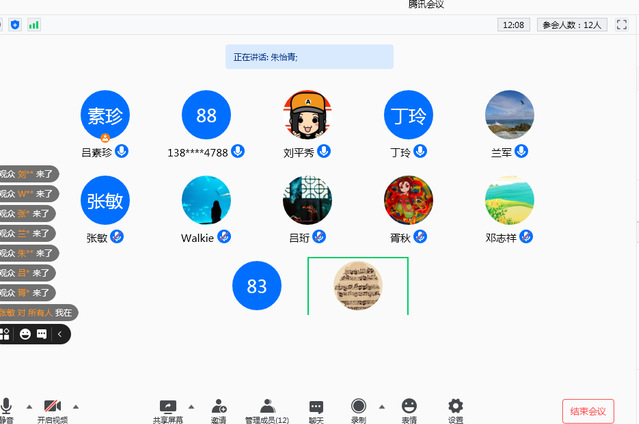Screen dimensions: 639x424
Task: Toggle microphone next to 吕素珍
Action: pos(122,152)
